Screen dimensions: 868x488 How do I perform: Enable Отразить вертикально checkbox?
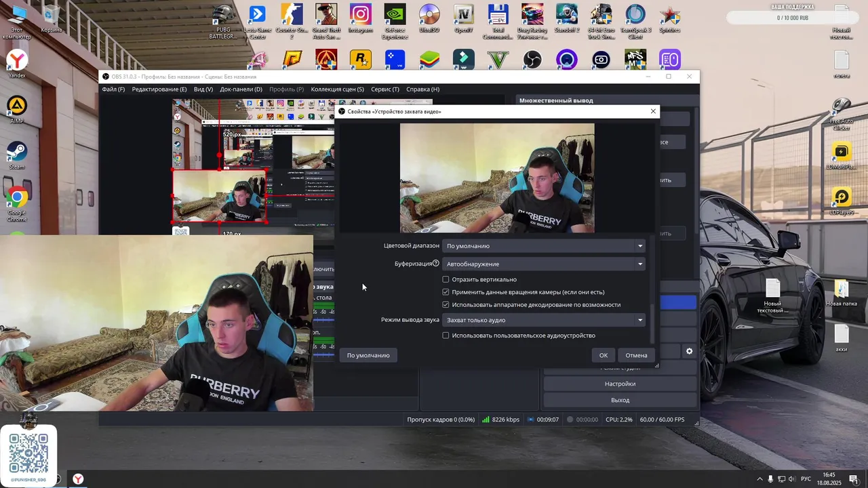click(x=446, y=279)
